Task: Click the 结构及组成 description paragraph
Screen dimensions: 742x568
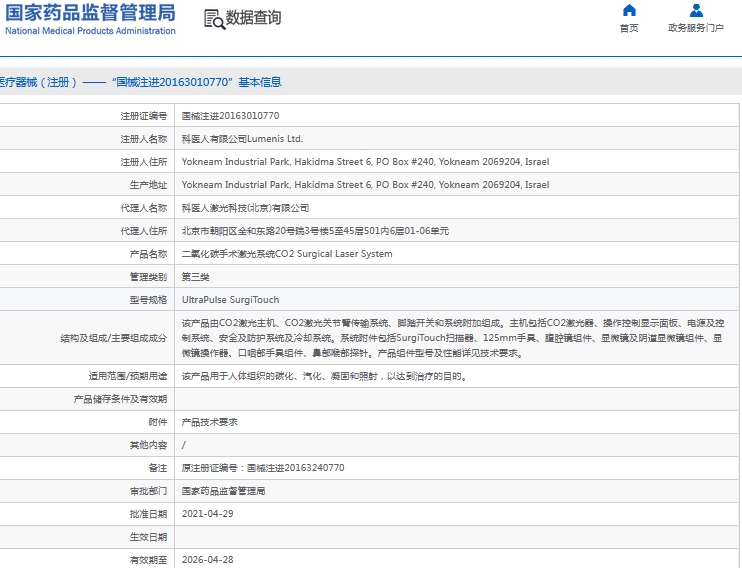Action: coord(453,338)
